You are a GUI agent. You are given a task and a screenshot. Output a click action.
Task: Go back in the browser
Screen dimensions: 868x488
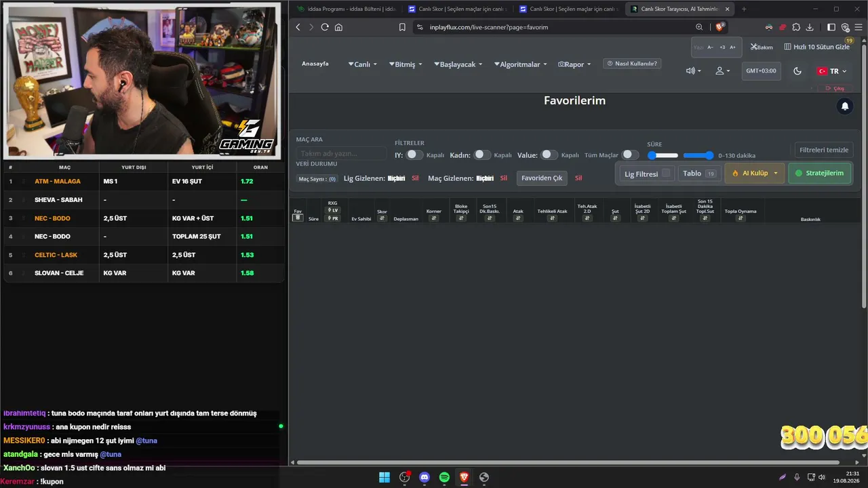pos(298,27)
